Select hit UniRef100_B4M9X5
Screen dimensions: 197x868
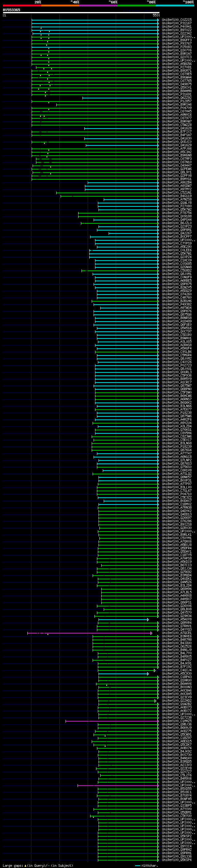pyautogui.click(x=176, y=657)
